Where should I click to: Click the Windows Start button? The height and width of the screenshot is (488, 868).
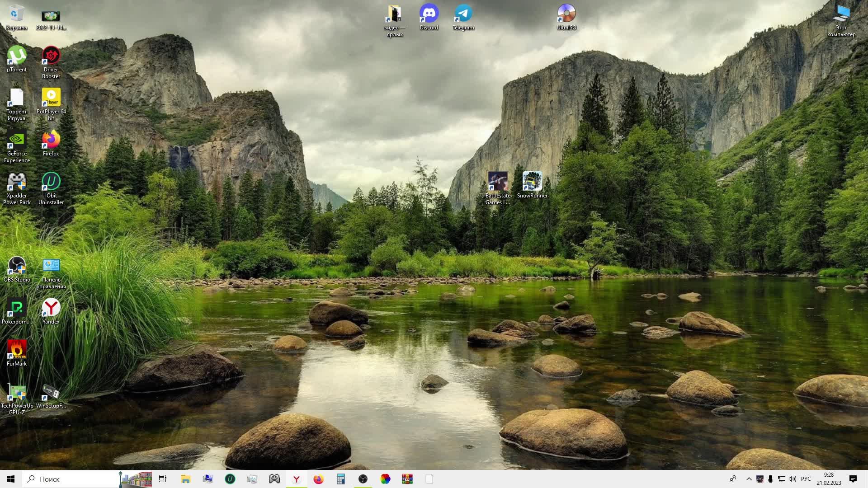[x=11, y=479]
